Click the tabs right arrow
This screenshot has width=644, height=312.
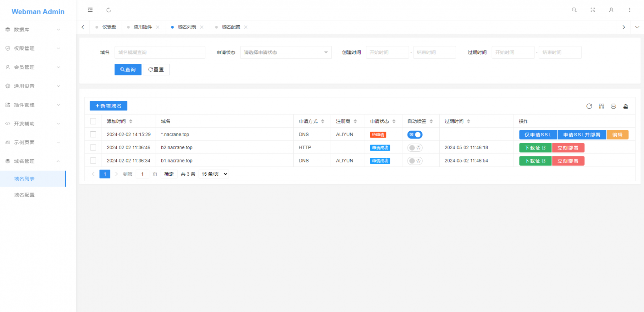tap(624, 27)
